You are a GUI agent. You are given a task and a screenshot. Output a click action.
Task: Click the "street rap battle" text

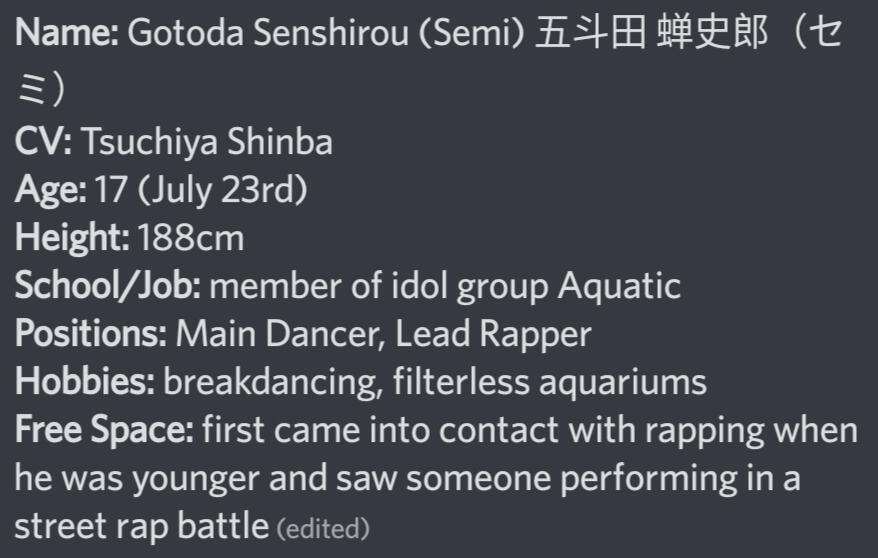pos(142,525)
